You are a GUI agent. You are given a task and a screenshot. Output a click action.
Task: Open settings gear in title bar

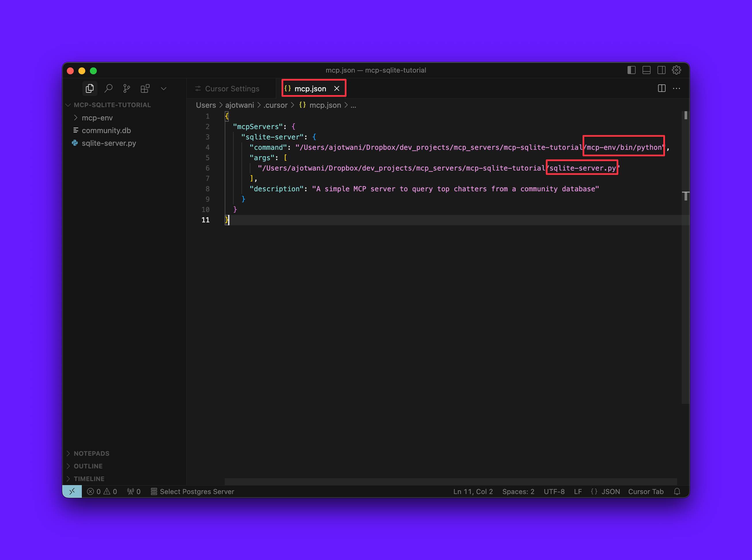[x=677, y=70]
